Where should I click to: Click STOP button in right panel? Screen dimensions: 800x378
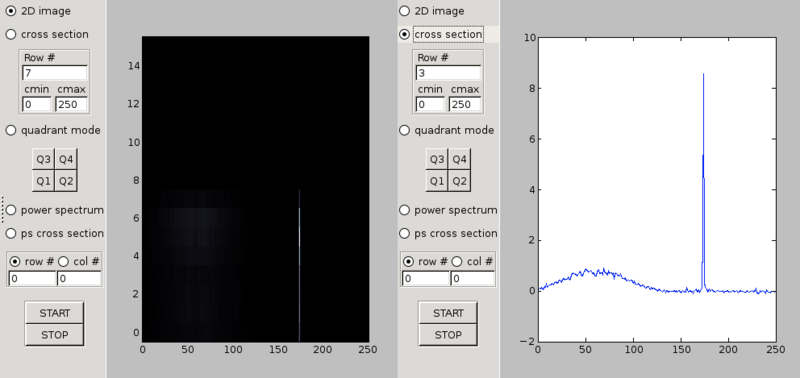[x=448, y=335]
